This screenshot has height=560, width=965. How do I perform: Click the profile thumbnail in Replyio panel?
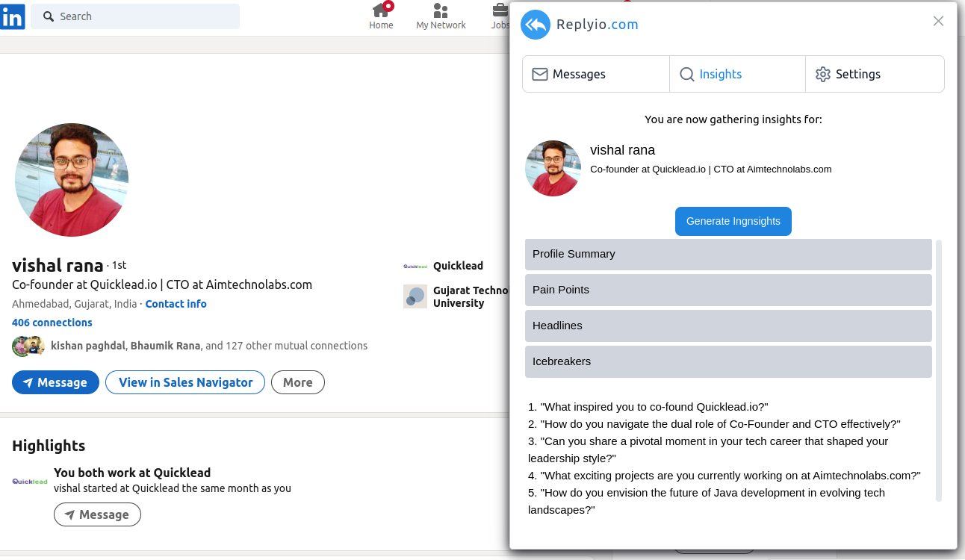click(x=553, y=168)
